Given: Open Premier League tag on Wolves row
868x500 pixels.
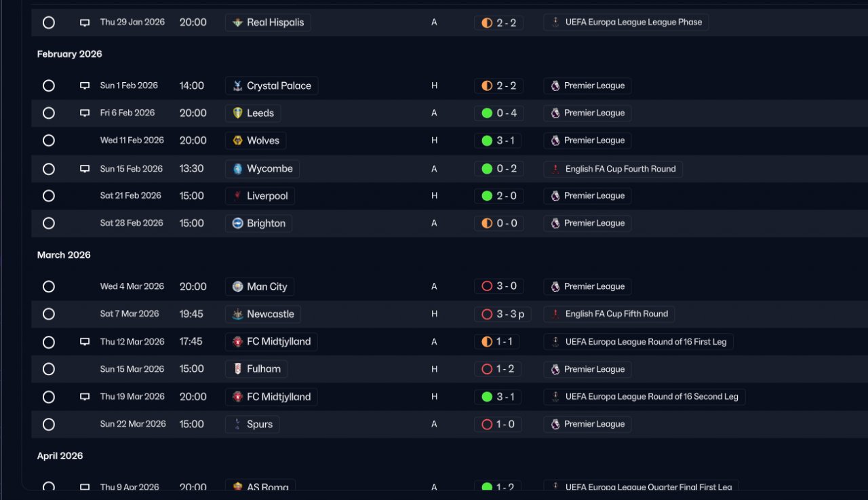Looking at the screenshot, I should 587,141.
